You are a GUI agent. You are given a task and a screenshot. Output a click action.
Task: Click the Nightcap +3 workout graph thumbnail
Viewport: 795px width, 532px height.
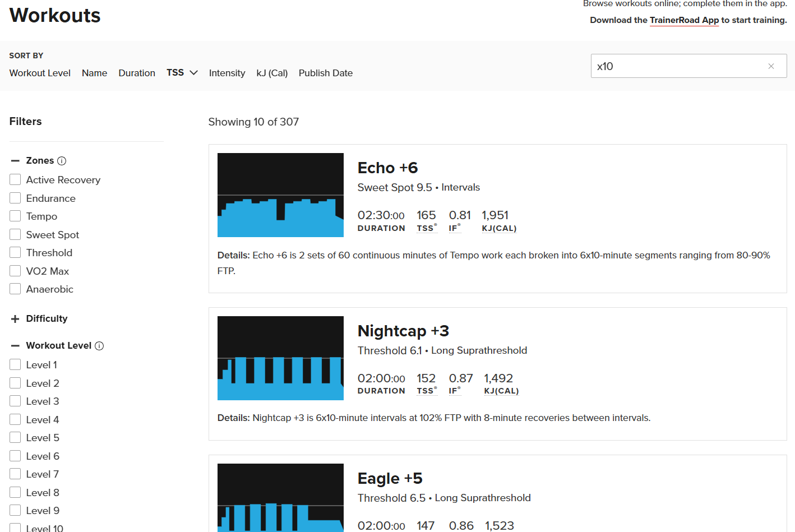(280, 358)
